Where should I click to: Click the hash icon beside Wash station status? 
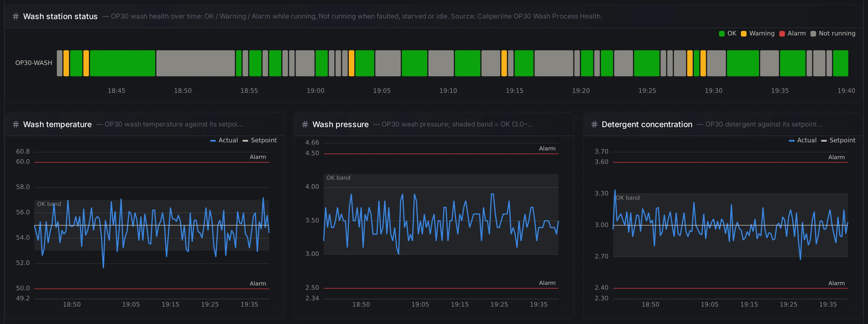pos(15,16)
